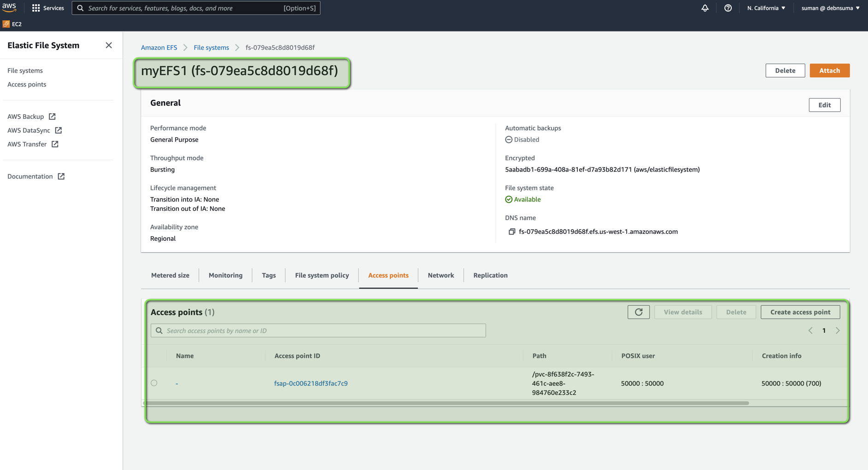Open the N. California region dropdown
This screenshot has height=470, width=868.
(x=766, y=8)
